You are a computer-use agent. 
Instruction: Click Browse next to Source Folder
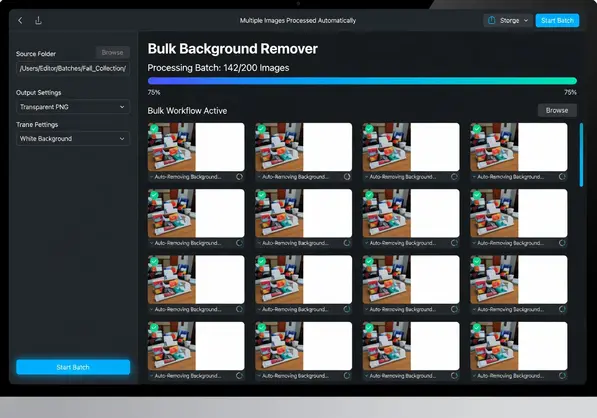(x=112, y=53)
